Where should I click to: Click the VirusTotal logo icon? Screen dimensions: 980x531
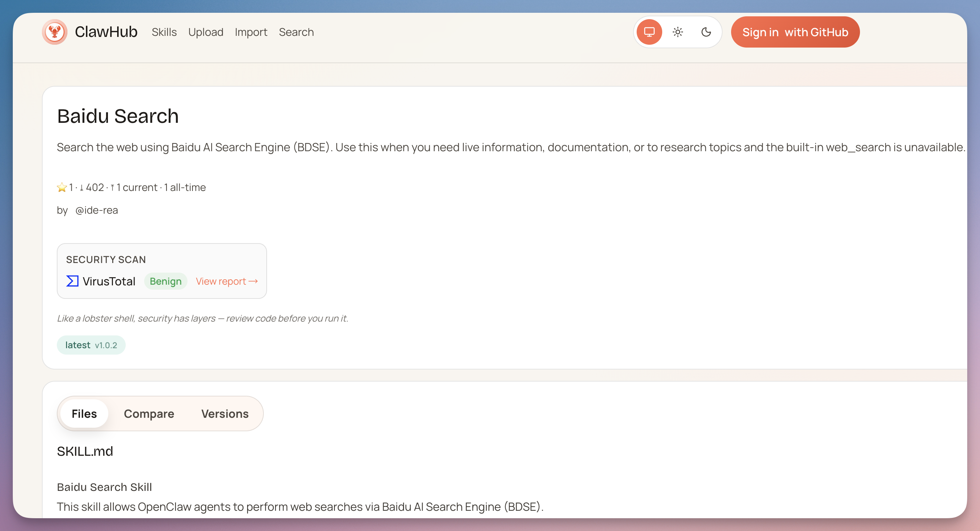tap(72, 281)
